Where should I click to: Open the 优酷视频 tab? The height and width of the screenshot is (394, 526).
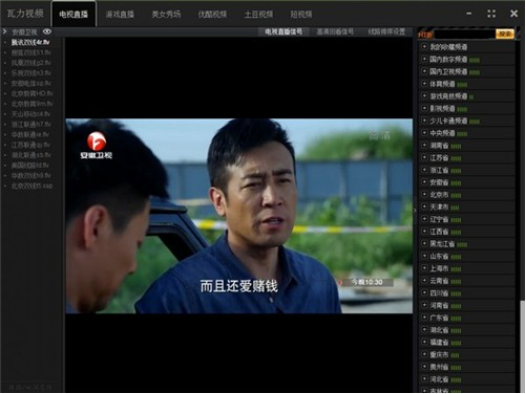(x=212, y=14)
